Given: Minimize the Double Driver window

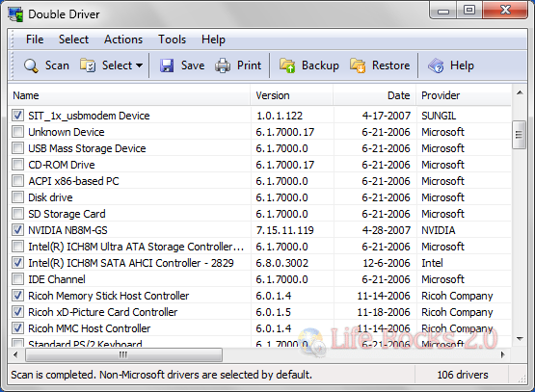Looking at the screenshot, I should click(x=443, y=10).
